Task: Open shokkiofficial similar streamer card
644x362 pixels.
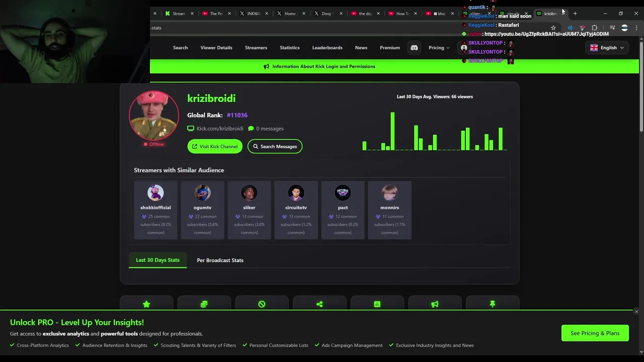Action: point(155,210)
